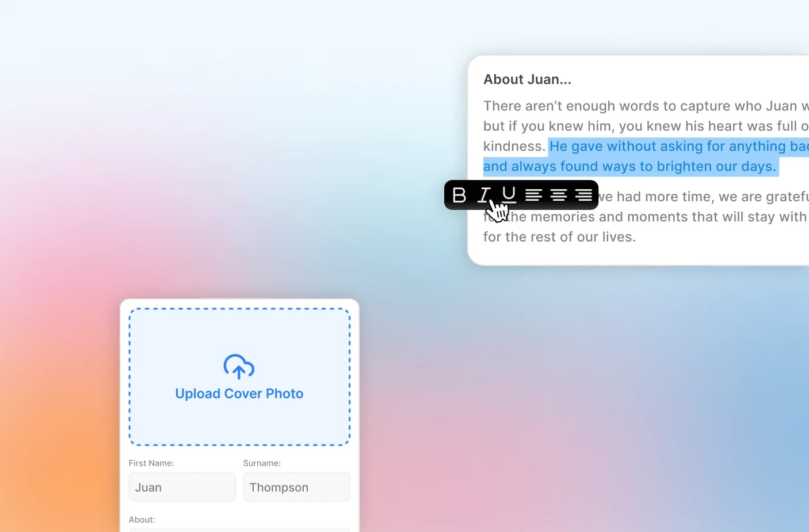
Task: Align text left using the toolbar
Action: [x=533, y=195]
